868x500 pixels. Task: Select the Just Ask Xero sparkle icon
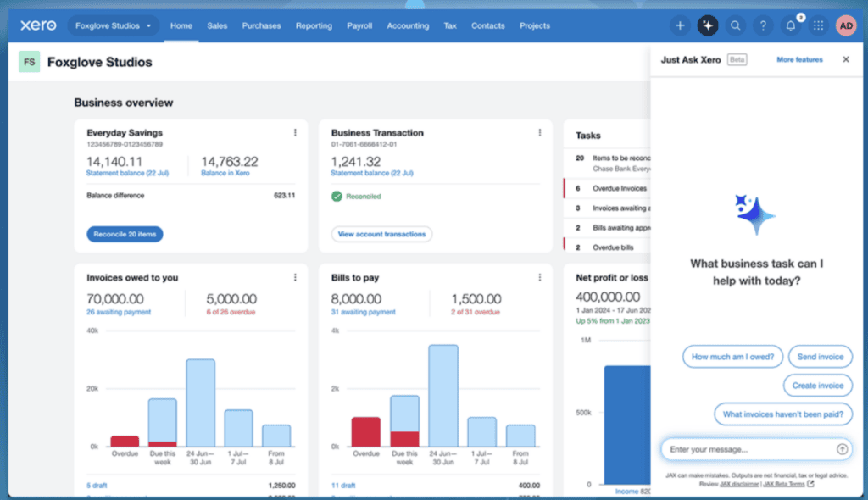click(708, 25)
